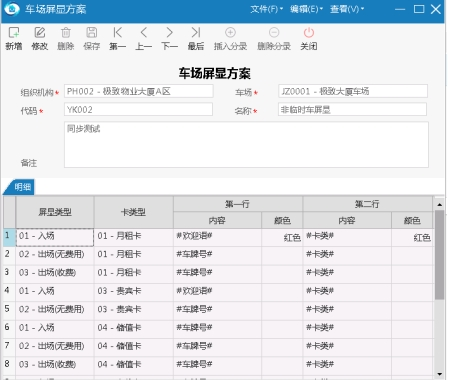The image size is (449, 380).
Task: Click the app logo in title bar
Action: click(12, 9)
